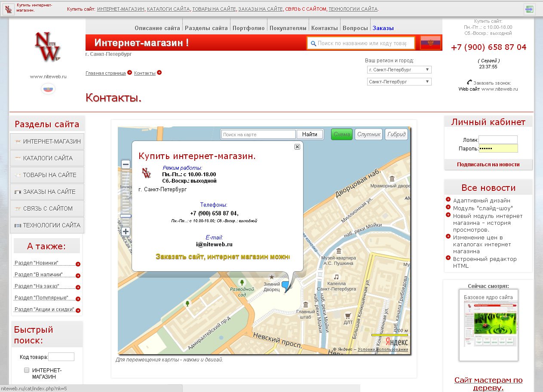Open ТОВАРЫ НА САЙТЕ in left sidebar
Viewport: 543px width, 392px height.
coord(47,175)
